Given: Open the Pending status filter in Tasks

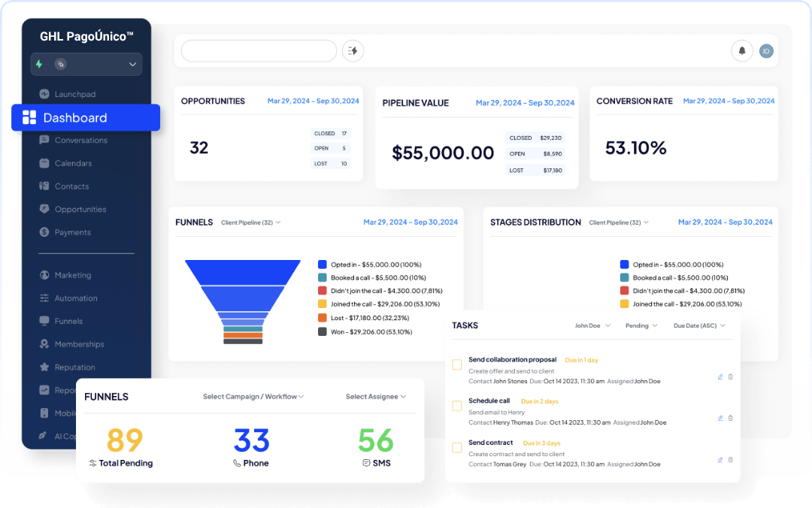Looking at the screenshot, I should tap(641, 325).
